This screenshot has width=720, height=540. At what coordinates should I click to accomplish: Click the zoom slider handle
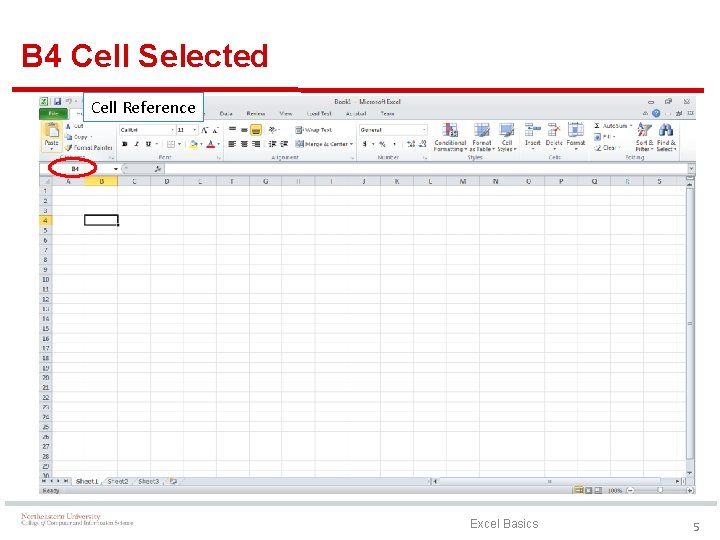pyautogui.click(x=660, y=490)
